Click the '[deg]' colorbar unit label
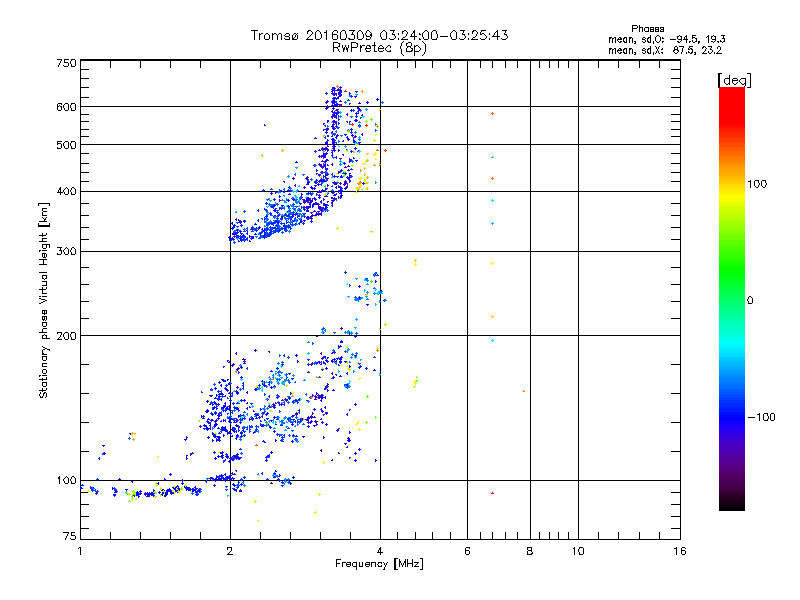This screenshot has height=600, width=800. (734, 81)
